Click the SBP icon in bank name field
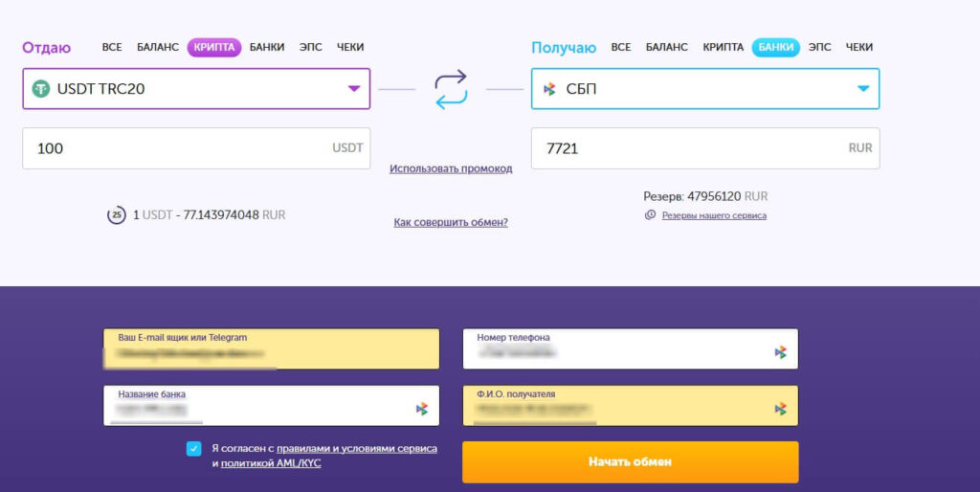 click(x=421, y=409)
